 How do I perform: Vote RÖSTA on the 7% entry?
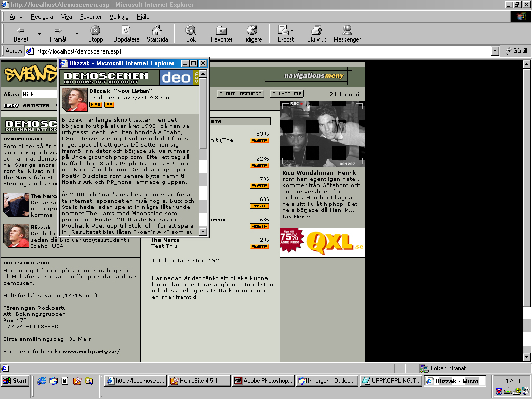(x=260, y=186)
